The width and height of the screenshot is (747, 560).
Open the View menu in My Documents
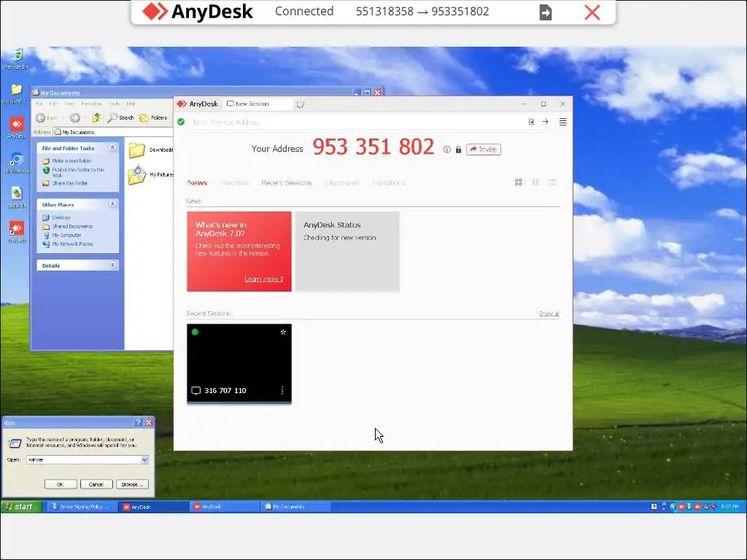pyautogui.click(x=69, y=104)
